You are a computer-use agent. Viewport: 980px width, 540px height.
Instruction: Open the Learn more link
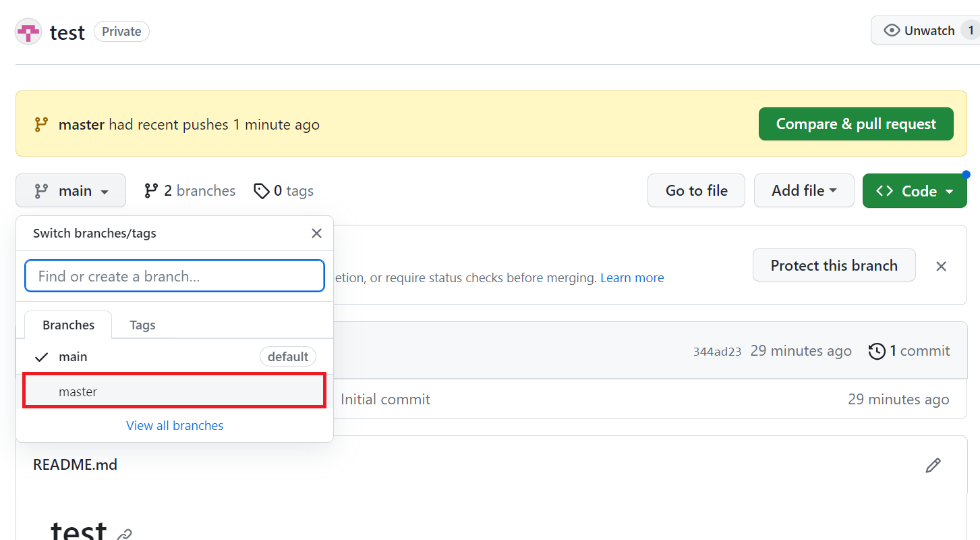click(x=632, y=278)
